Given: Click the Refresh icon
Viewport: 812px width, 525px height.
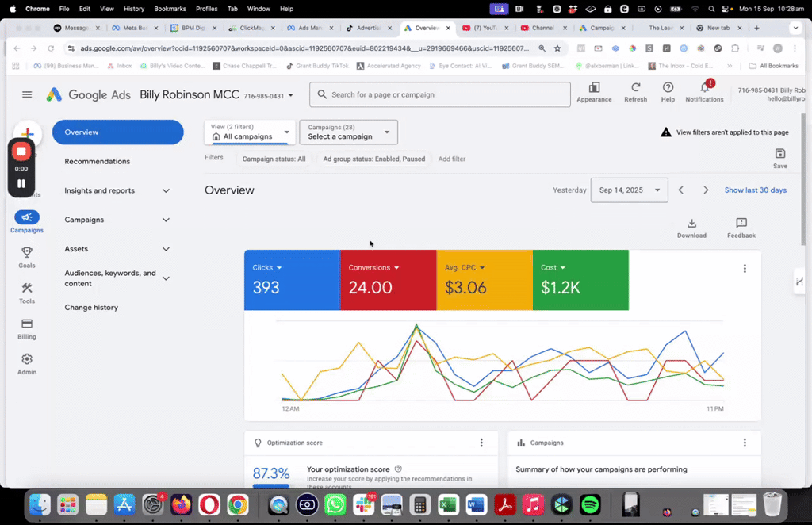Looking at the screenshot, I should click(635, 92).
